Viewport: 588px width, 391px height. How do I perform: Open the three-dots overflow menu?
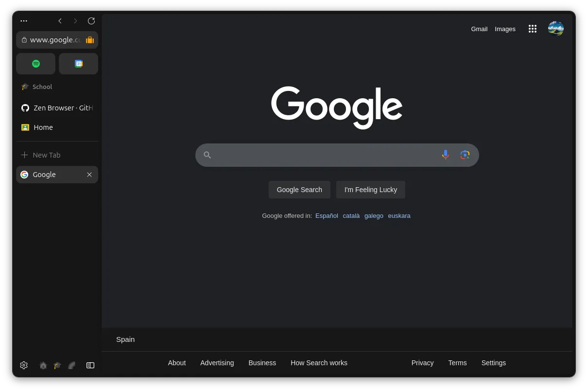pyautogui.click(x=24, y=21)
